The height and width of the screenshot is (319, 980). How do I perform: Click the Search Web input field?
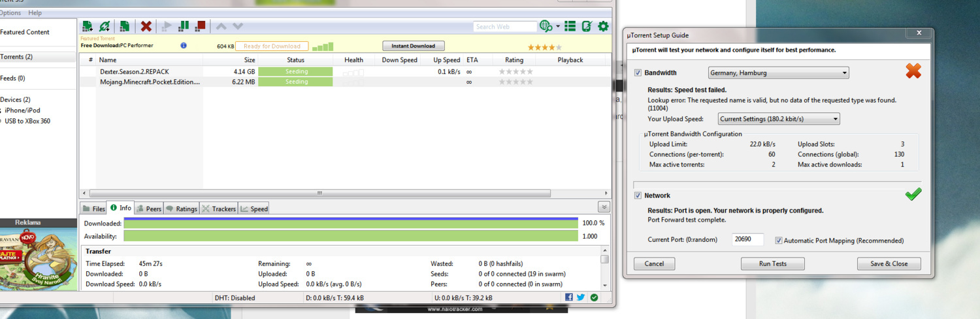[505, 27]
